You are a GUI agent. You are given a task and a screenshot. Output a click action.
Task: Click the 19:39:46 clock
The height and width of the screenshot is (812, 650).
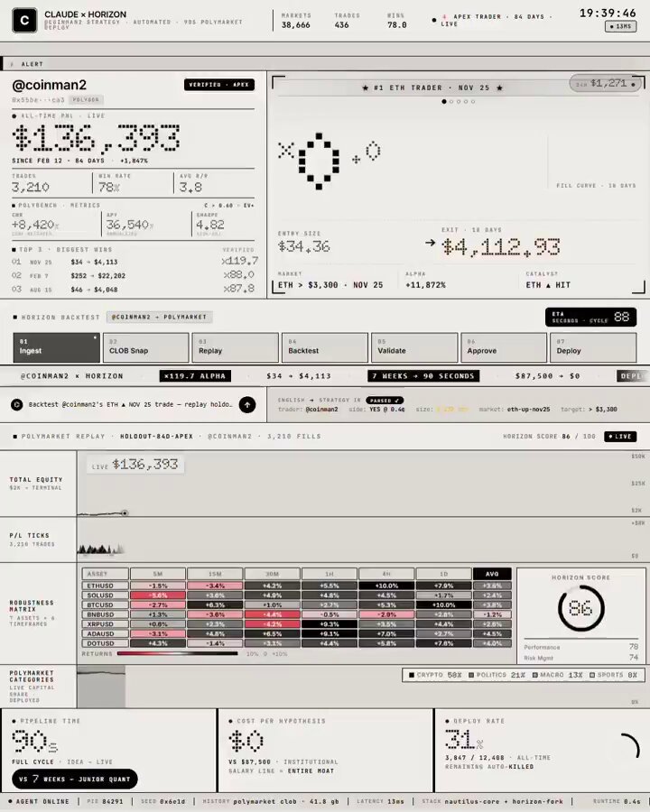click(608, 13)
